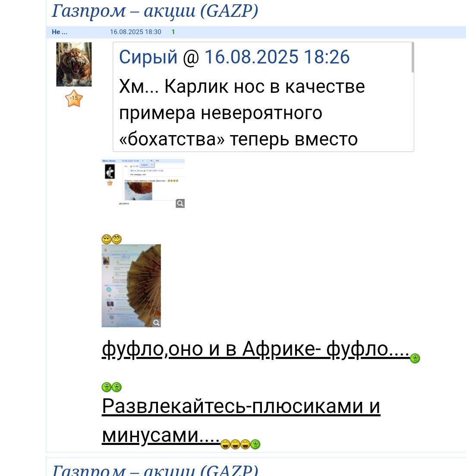Click the green sick emoji after фуфло....
The width and height of the screenshot is (466, 476).
415,358
